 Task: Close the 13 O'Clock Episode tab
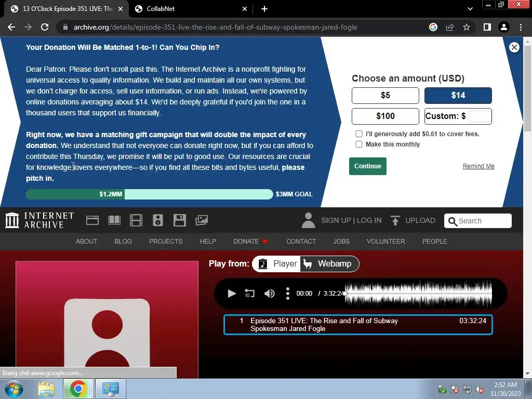pos(121,9)
